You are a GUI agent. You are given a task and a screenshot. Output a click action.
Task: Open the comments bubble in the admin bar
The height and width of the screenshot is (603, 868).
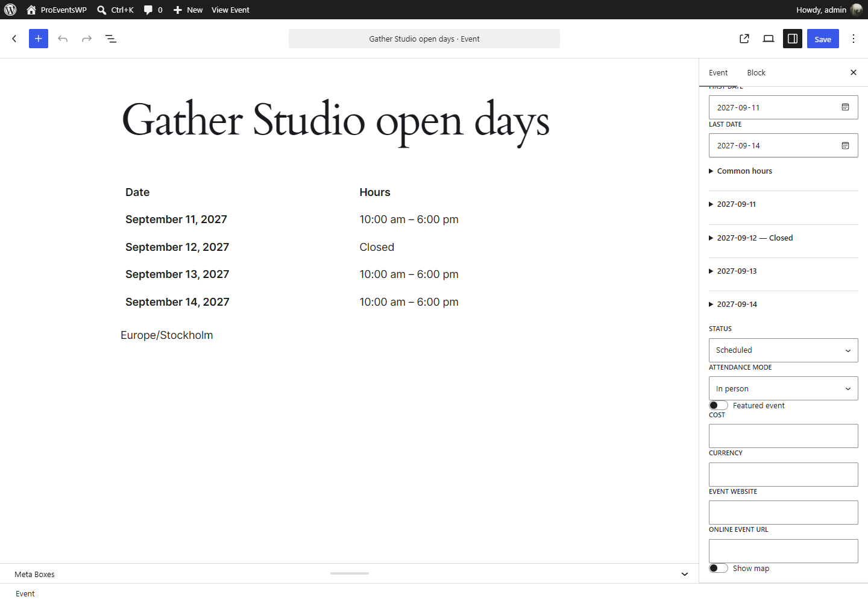click(x=153, y=10)
